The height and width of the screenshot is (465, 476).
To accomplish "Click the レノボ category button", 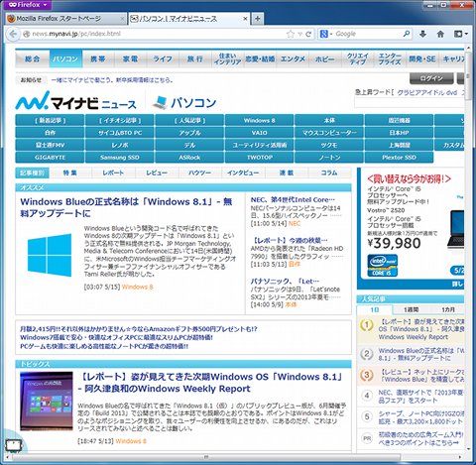I will pos(120,145).
